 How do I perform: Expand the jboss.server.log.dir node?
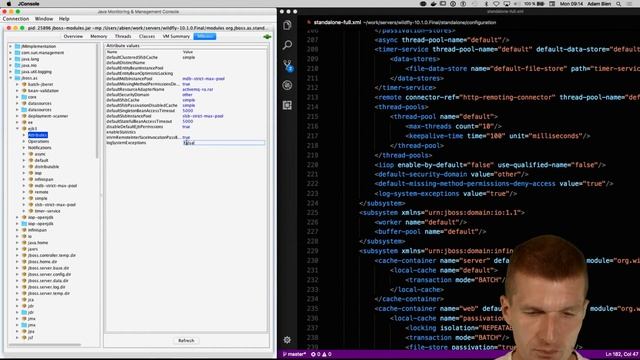coord(18,287)
